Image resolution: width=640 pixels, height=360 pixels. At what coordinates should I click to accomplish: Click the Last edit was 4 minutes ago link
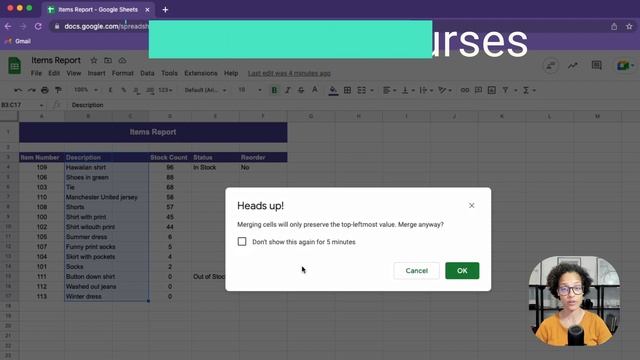[289, 73]
